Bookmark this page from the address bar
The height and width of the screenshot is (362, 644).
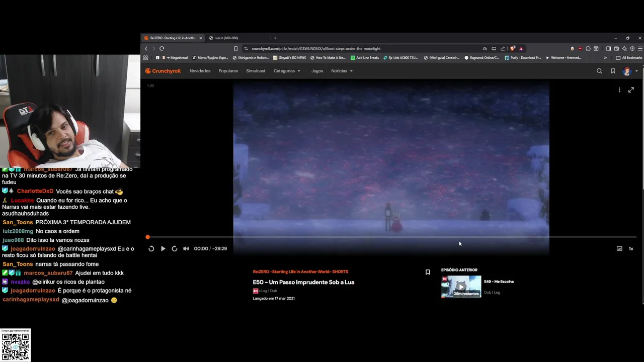[x=235, y=48]
